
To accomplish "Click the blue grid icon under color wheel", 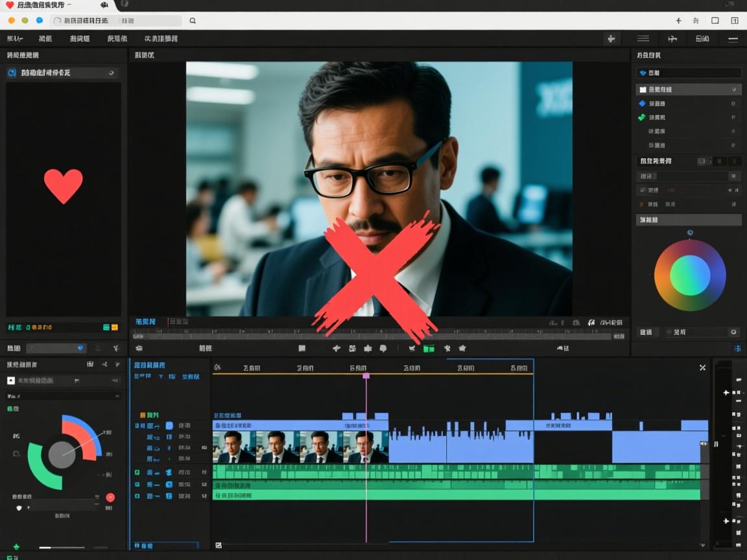I will point(737,349).
